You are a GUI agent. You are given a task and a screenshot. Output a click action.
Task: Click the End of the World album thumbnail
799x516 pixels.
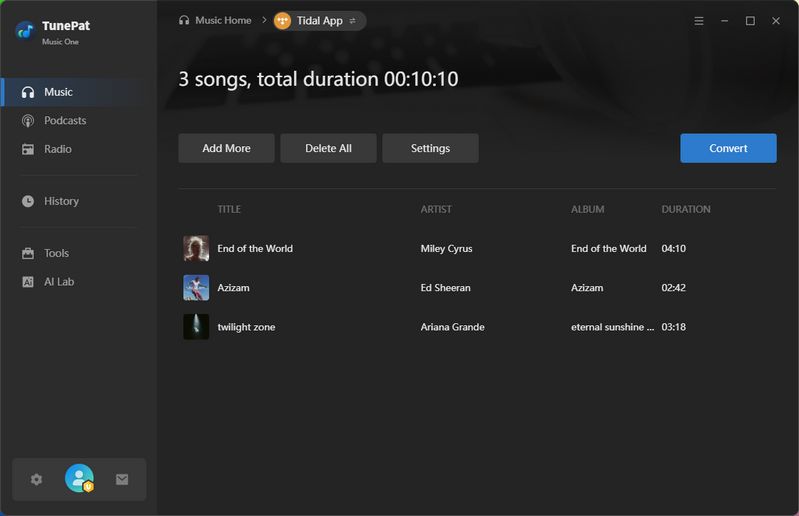point(196,249)
